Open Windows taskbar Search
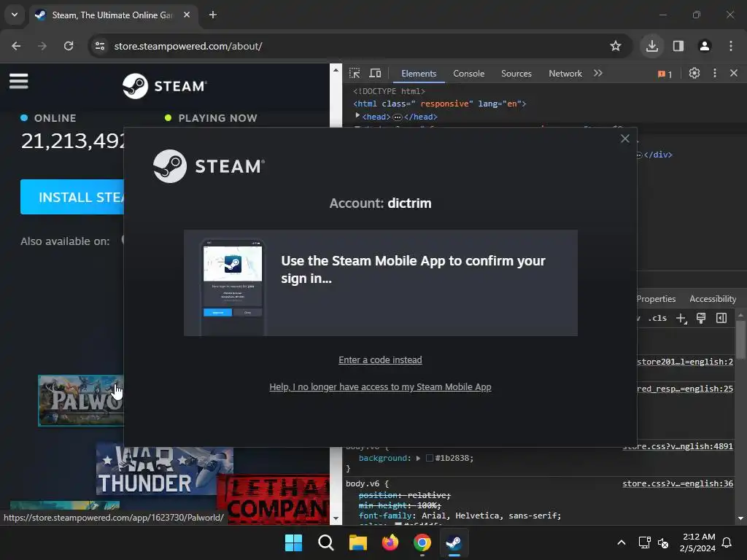 [x=326, y=542]
